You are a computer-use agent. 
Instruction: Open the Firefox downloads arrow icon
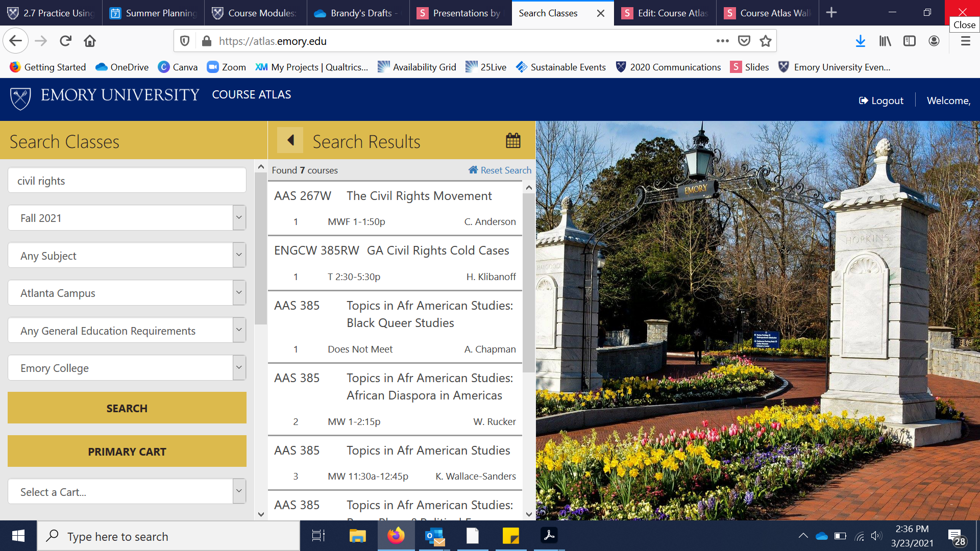tap(860, 41)
